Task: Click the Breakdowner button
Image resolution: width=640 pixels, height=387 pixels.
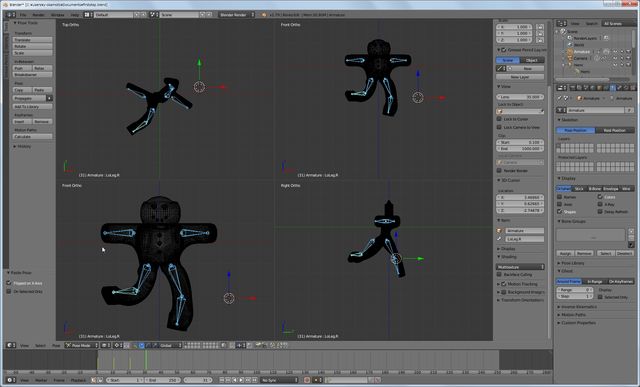Action: coord(32,75)
